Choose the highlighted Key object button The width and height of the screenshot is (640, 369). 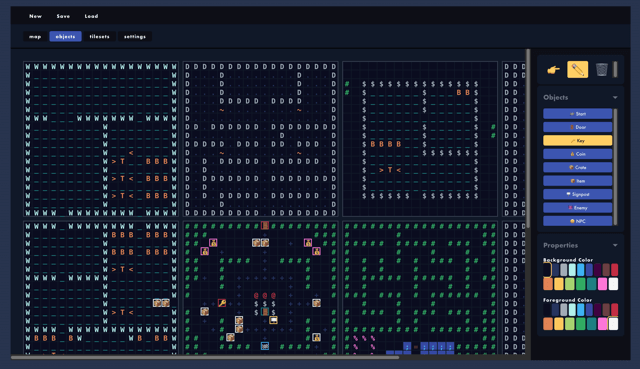tap(578, 141)
